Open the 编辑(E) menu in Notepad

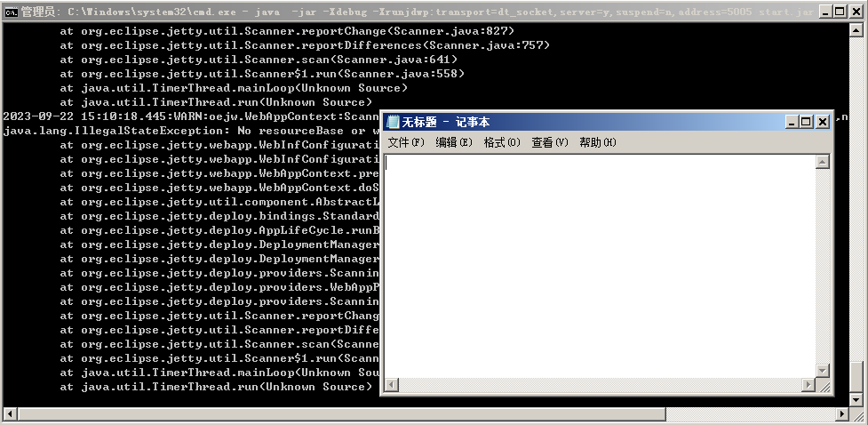tap(454, 142)
